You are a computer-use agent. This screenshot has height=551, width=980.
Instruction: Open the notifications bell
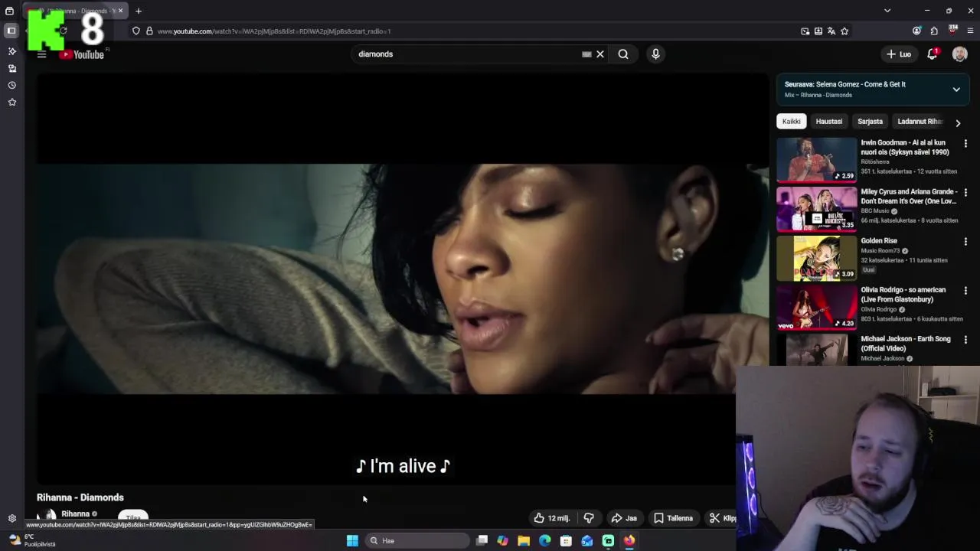point(933,54)
